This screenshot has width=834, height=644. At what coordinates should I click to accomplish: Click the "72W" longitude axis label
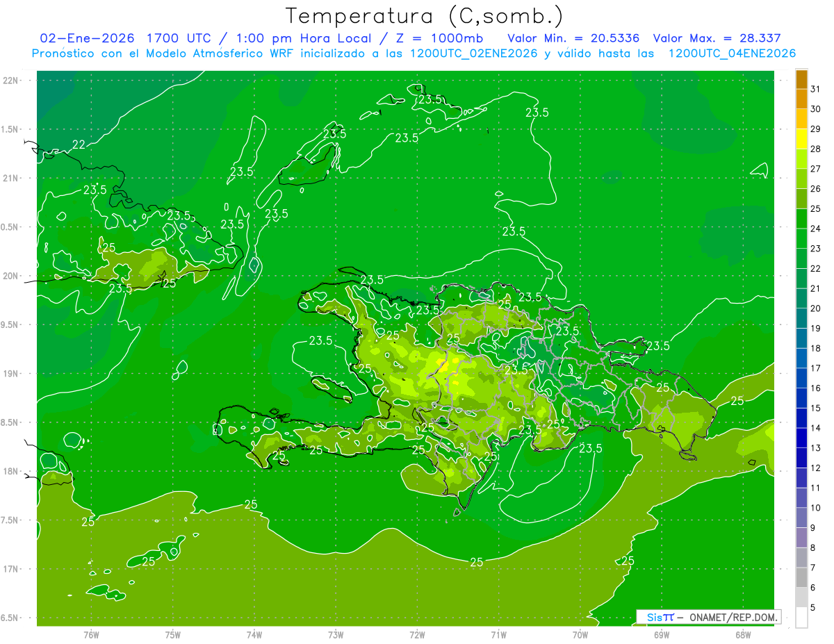click(x=417, y=634)
